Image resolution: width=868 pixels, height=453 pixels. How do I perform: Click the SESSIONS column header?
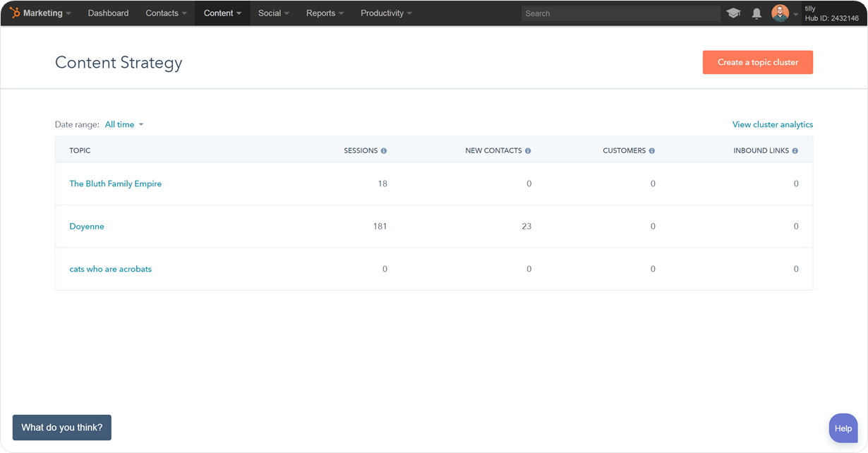[361, 151]
